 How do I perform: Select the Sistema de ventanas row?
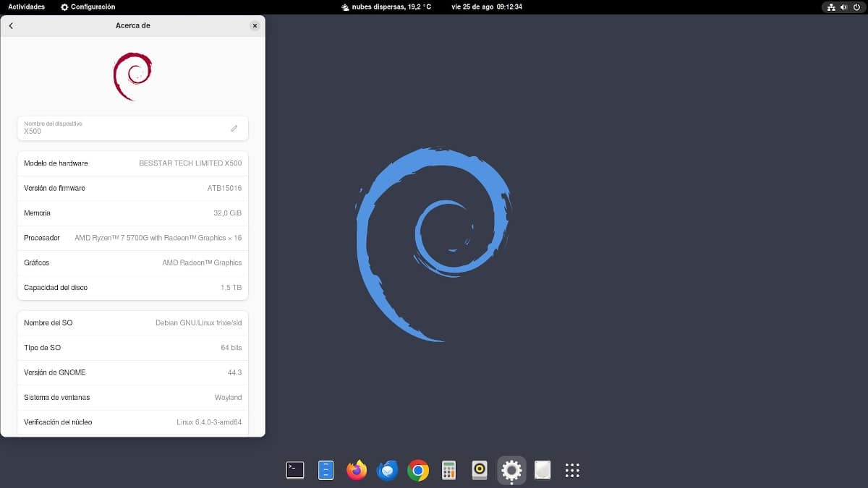(132, 398)
